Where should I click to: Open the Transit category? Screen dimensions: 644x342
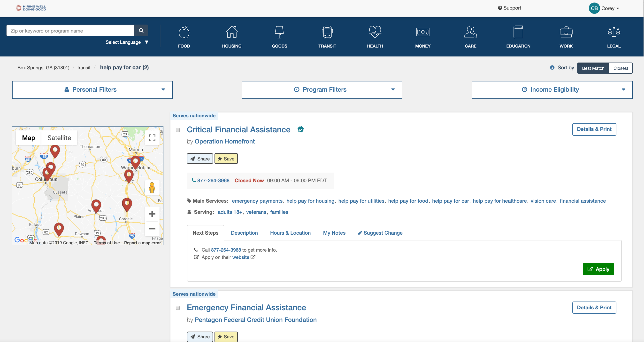(x=327, y=37)
